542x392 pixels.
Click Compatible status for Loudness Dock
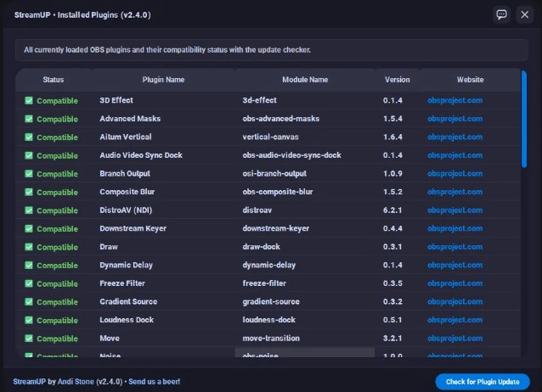tap(58, 321)
